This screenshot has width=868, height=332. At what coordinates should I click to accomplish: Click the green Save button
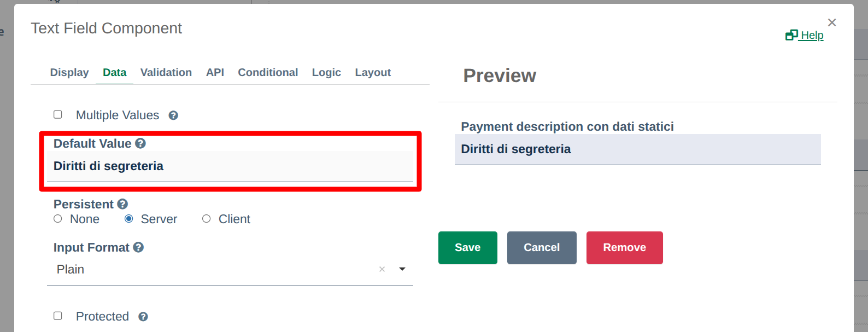click(x=468, y=248)
